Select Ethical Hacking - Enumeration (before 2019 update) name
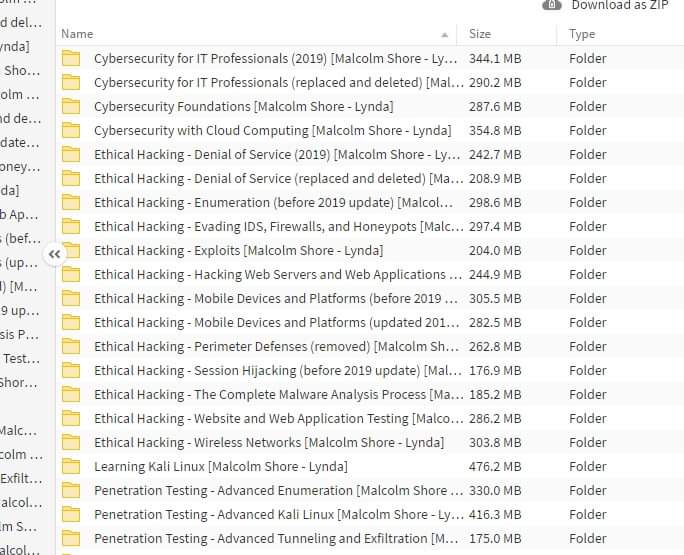The height and width of the screenshot is (555, 684). (x=274, y=202)
